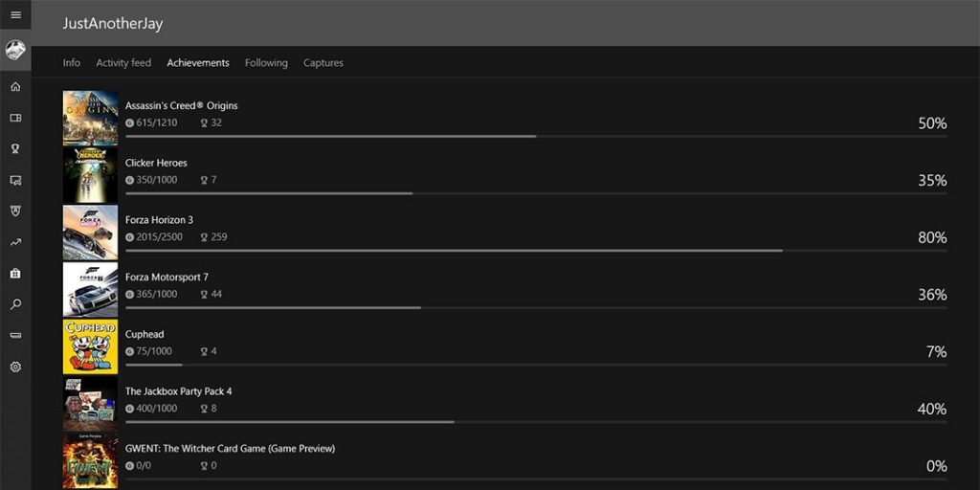
Task: Click the 365/1000 gamerscore value
Action: (156, 294)
